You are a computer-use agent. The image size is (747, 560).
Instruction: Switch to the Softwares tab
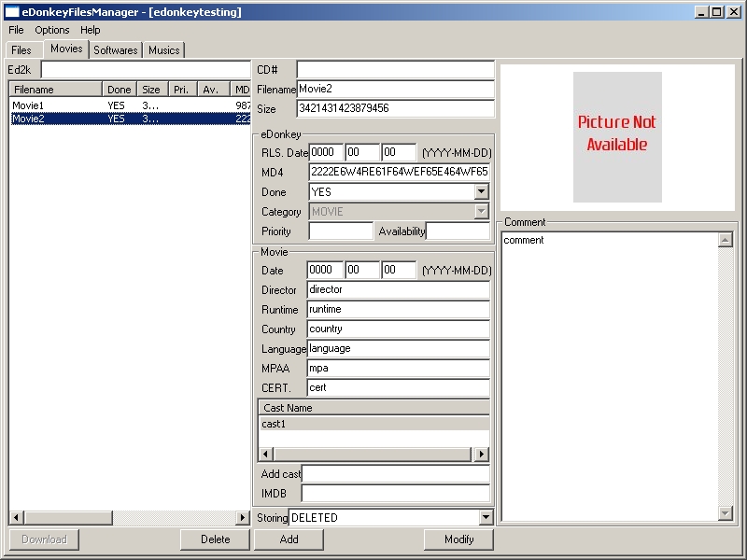click(x=115, y=50)
